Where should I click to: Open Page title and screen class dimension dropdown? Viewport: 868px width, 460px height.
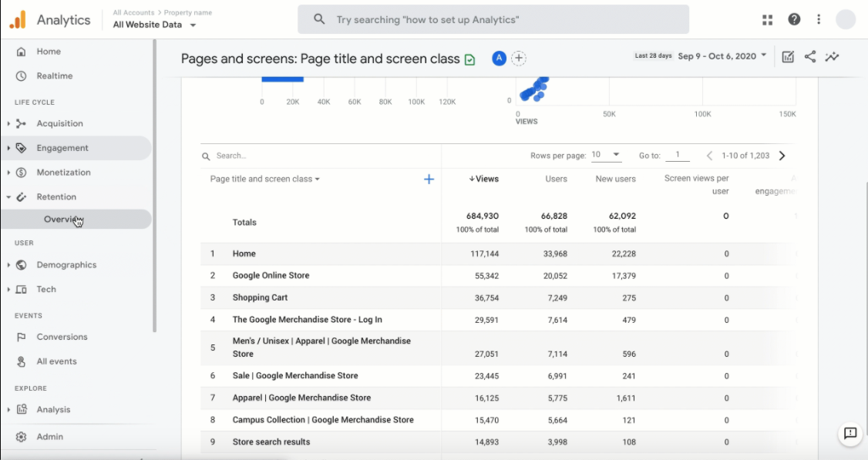coord(264,179)
